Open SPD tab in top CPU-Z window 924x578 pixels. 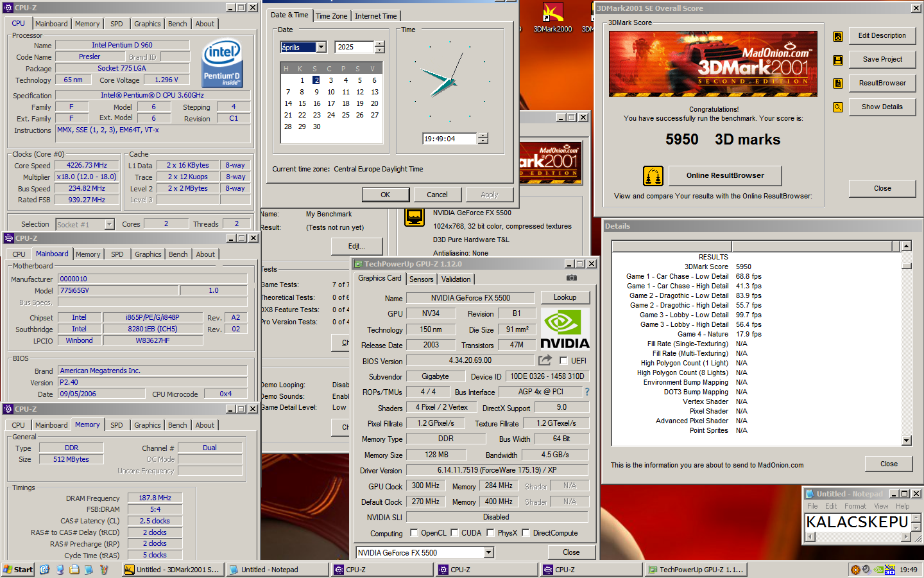[117, 24]
